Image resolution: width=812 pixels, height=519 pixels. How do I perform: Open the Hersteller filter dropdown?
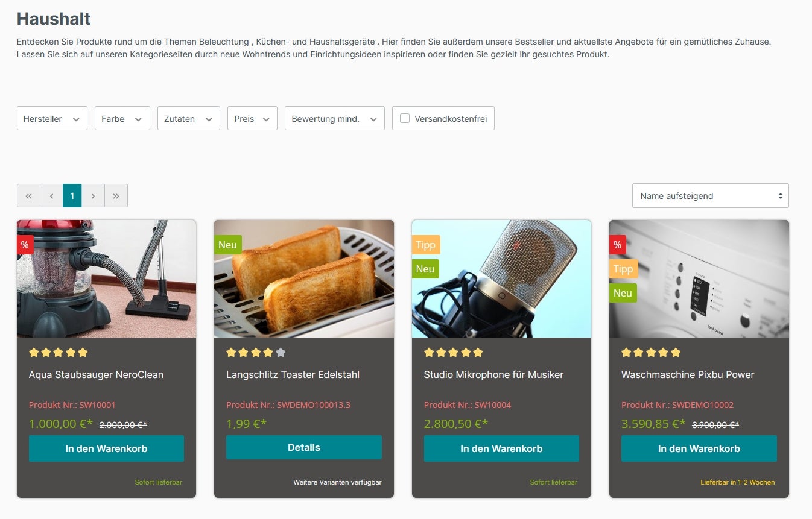(x=52, y=119)
